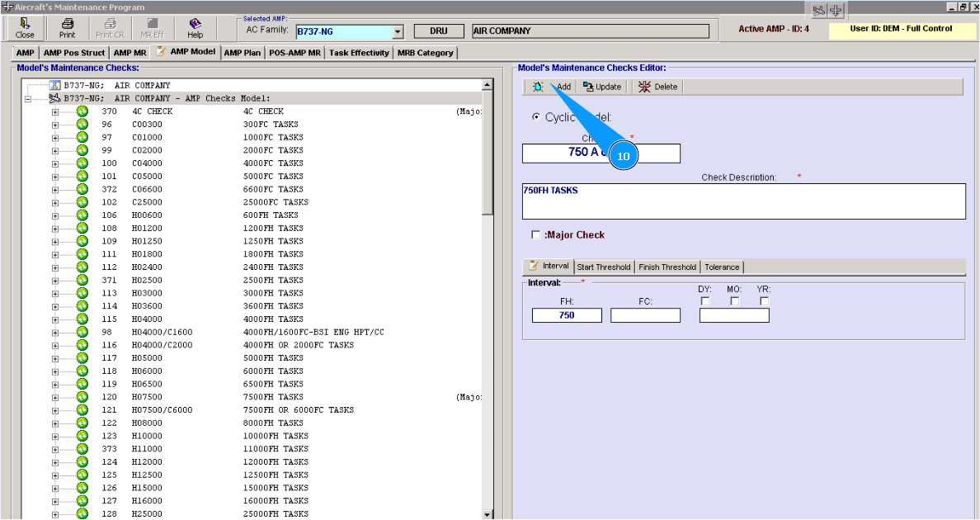
Task: Click the FH interval input field
Action: tap(567, 315)
